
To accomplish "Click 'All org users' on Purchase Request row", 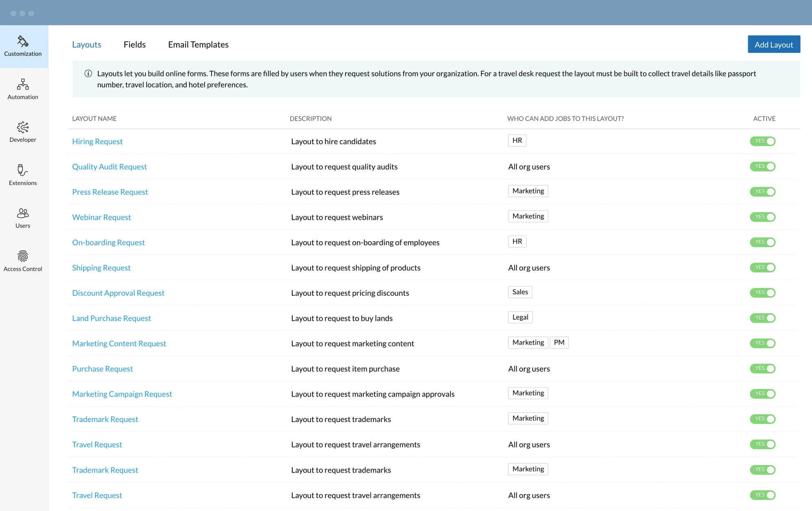I will (529, 368).
